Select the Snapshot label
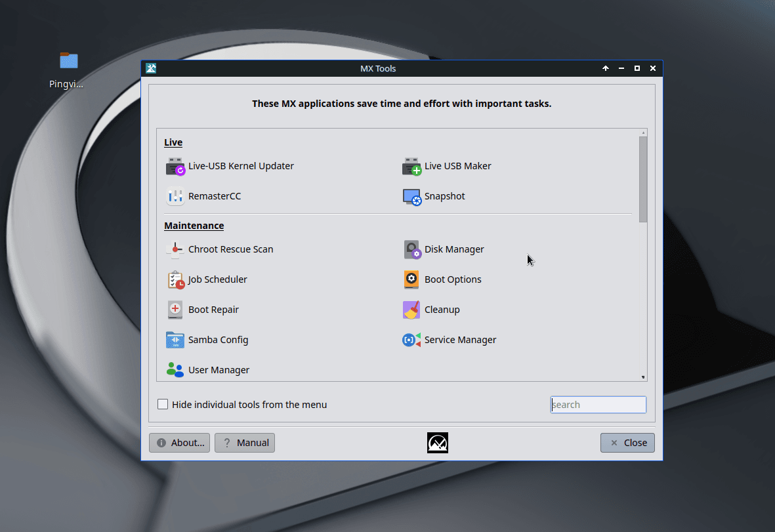 tap(444, 196)
